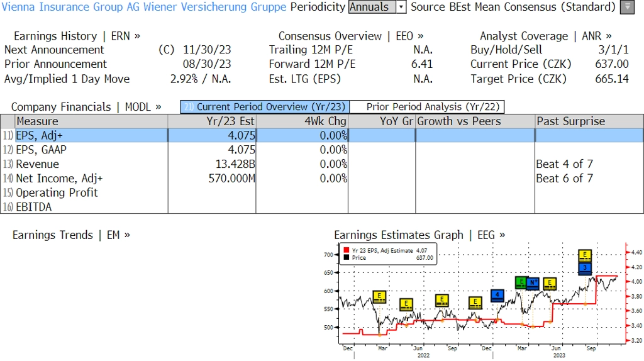The width and height of the screenshot is (644, 361).
Task: Click Buy/Hold/Sell value 3/1/1
Action: click(x=613, y=50)
